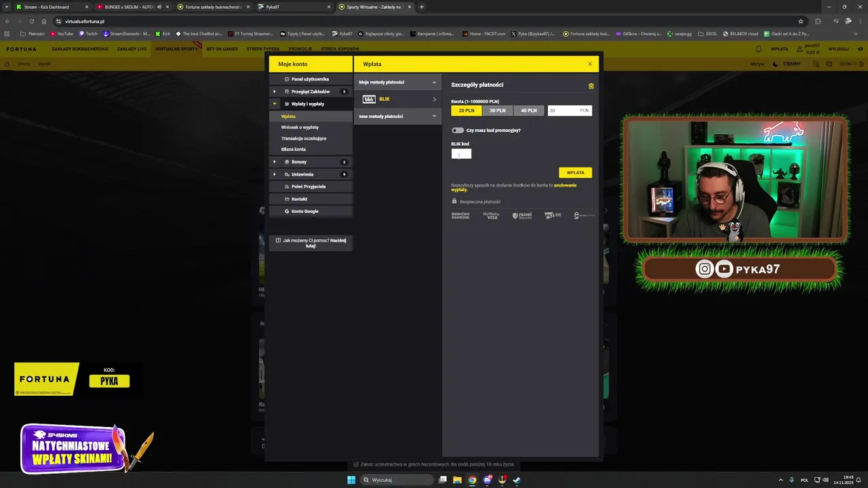Click the Windows taskbar search box

[x=397, y=480]
